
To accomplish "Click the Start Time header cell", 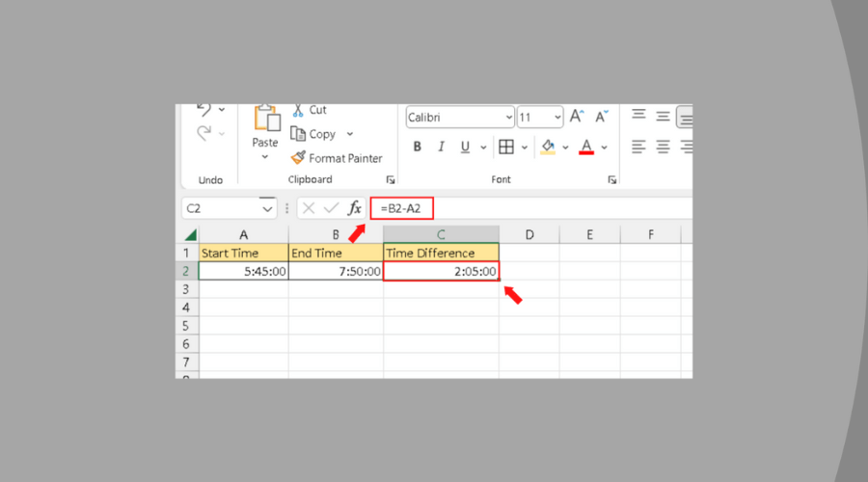I will [x=244, y=253].
